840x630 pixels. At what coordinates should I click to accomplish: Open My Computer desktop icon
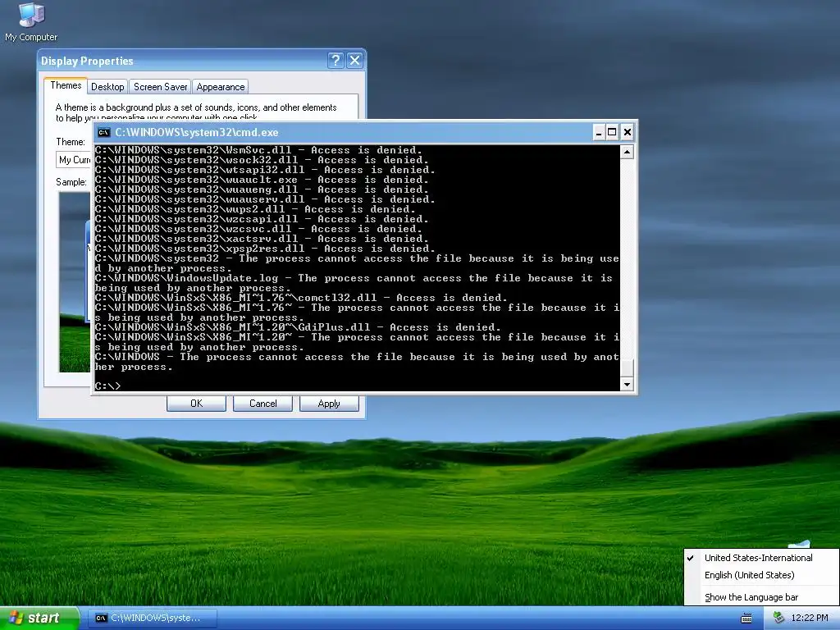click(x=31, y=21)
